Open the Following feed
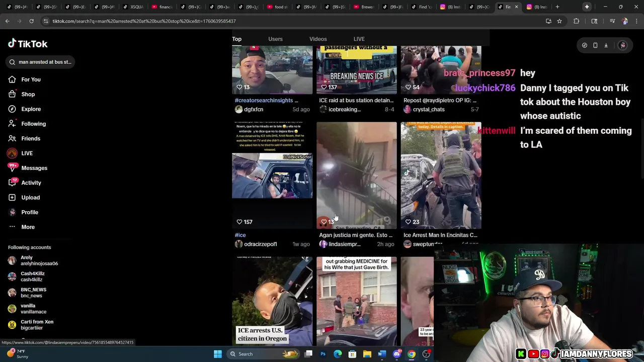This screenshot has width=644, height=362. pyautogui.click(x=33, y=124)
